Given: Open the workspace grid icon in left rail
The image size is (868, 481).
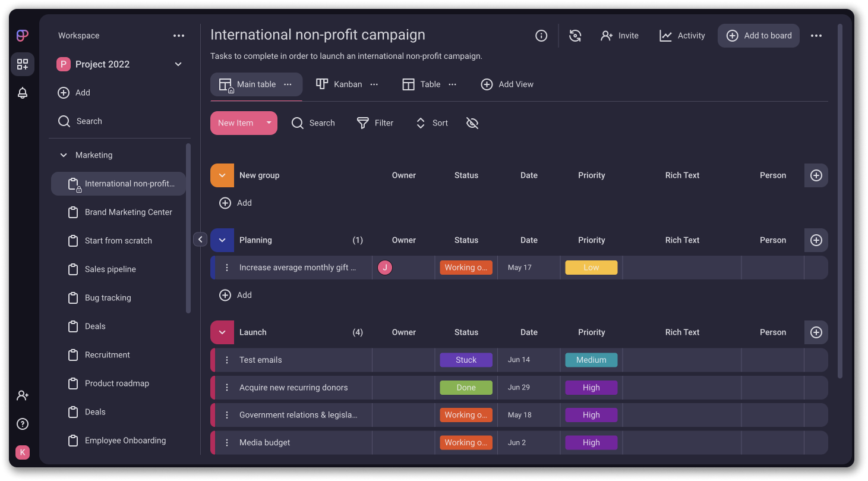Looking at the screenshot, I should coord(23,64).
